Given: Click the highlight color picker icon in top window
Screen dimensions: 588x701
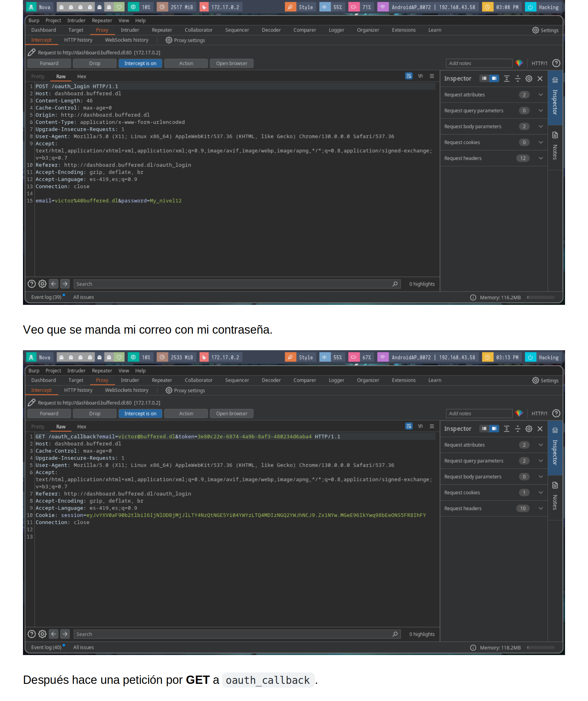Looking at the screenshot, I should pos(519,63).
